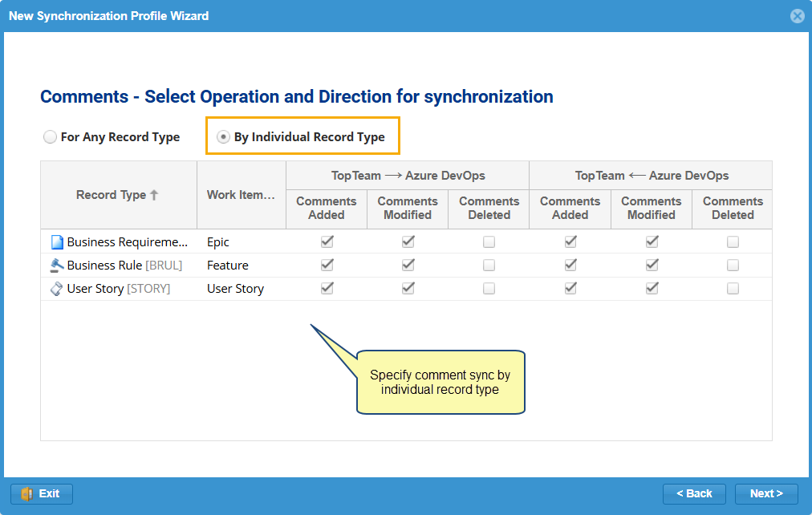This screenshot has width=812, height=515.
Task: Sort by Record Type column arrow
Action: point(154,195)
